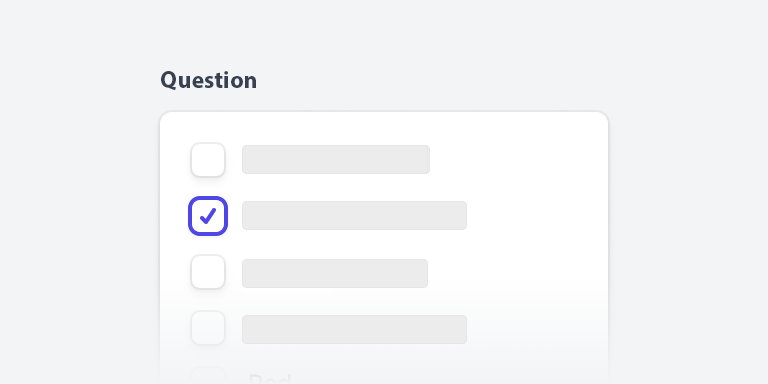Select the checked option's gray label bar

pyautogui.click(x=355, y=215)
